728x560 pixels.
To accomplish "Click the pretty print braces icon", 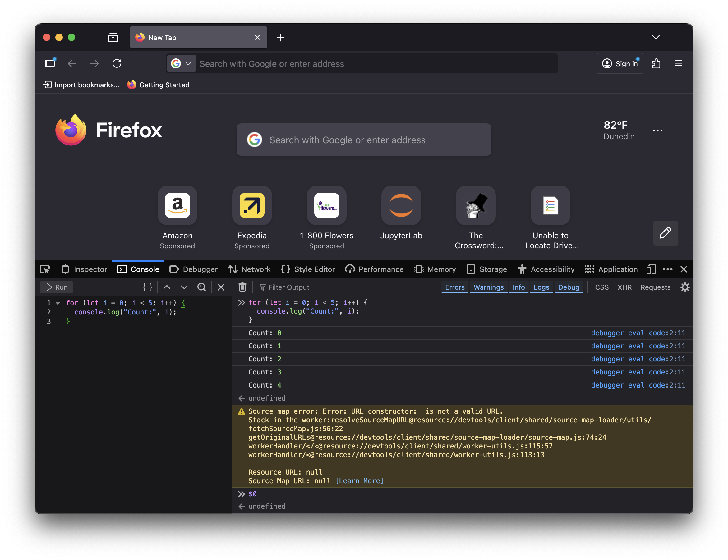I will (147, 287).
